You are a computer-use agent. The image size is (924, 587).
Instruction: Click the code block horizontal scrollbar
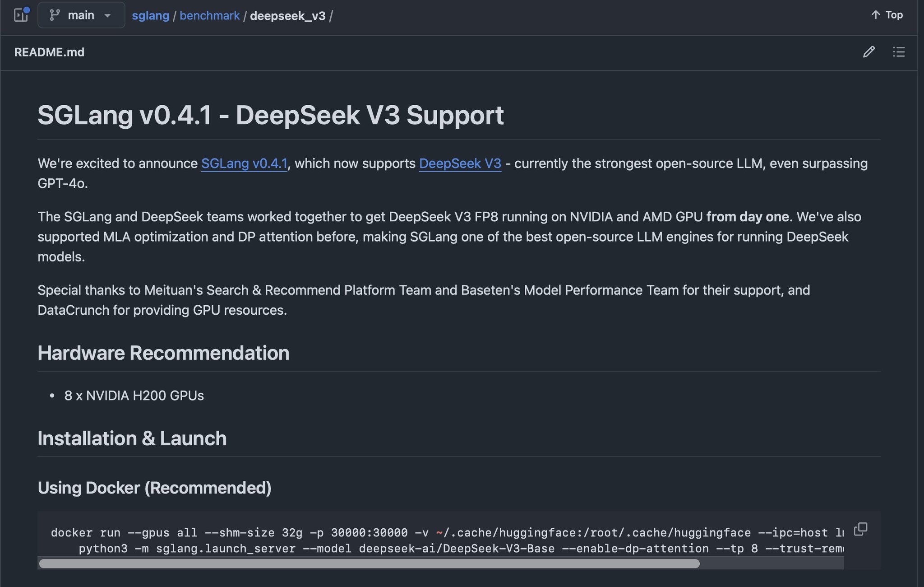pyautogui.click(x=369, y=564)
